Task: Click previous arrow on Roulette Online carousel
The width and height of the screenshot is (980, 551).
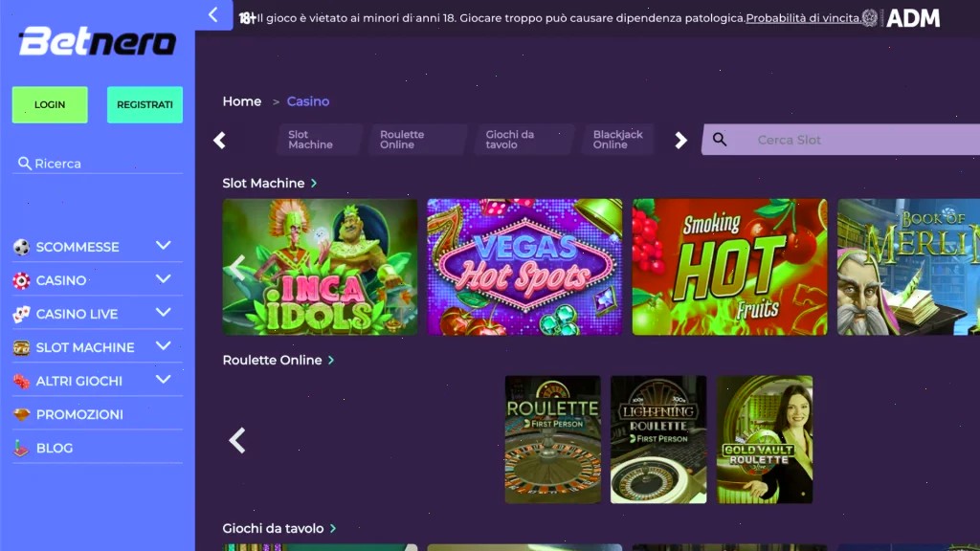Action: (x=237, y=440)
